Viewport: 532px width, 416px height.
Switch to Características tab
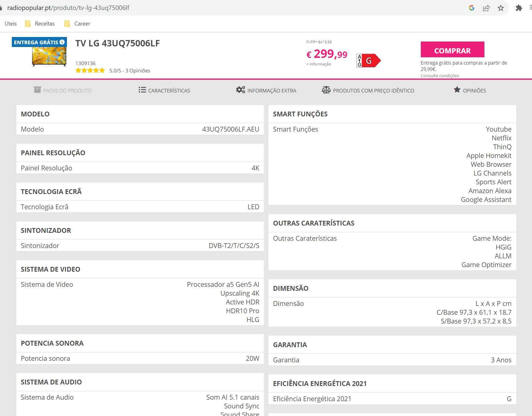[x=164, y=90]
